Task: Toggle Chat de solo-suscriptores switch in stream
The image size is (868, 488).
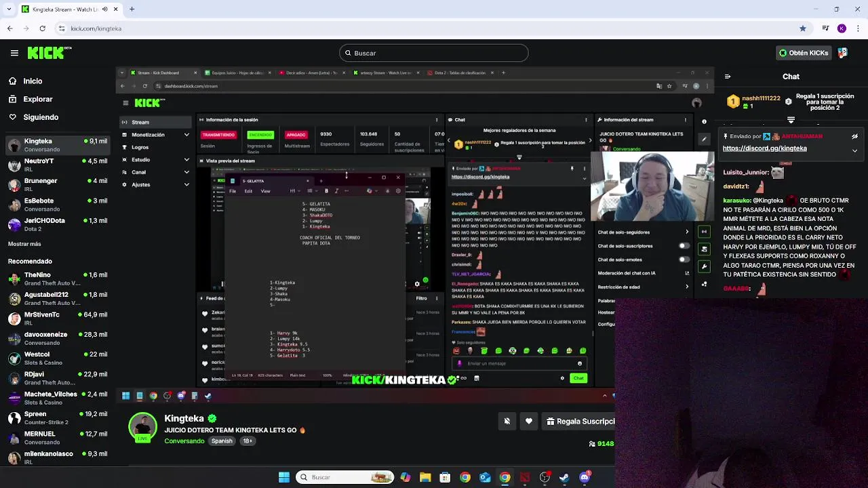Action: coord(684,246)
